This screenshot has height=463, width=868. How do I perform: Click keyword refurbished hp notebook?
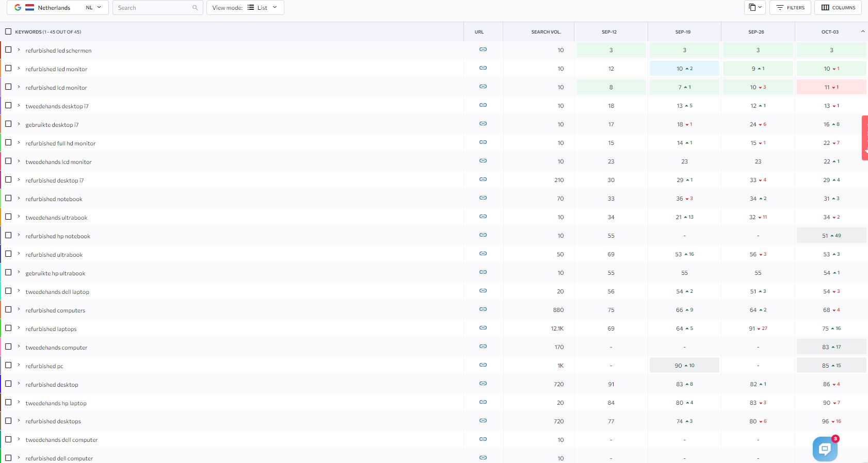click(x=58, y=236)
